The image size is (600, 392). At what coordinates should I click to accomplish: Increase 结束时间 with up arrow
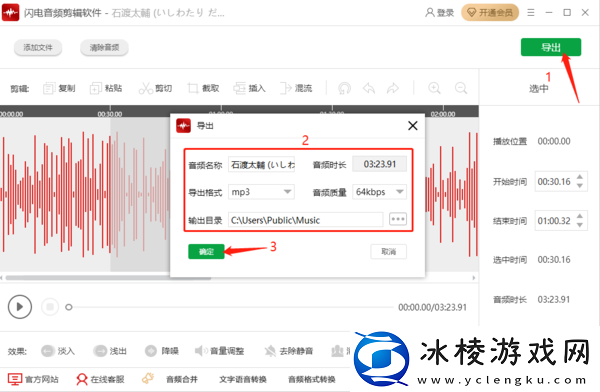tap(580, 216)
